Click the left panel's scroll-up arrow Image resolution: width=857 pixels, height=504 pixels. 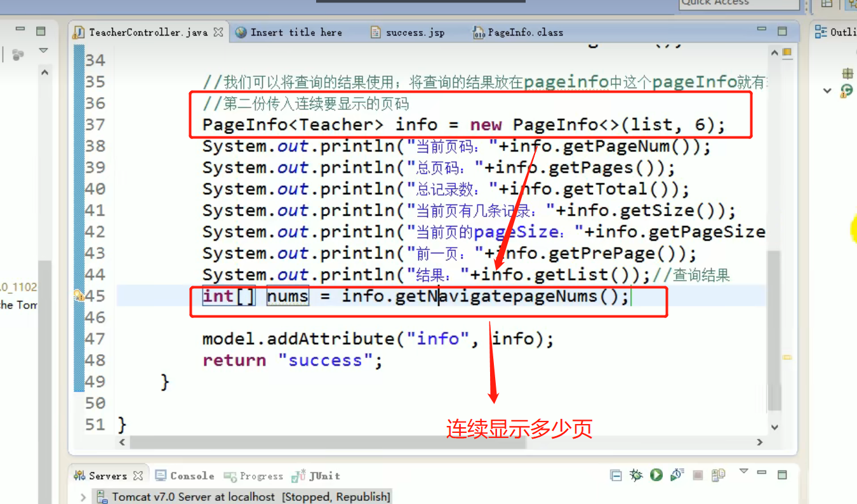[x=44, y=72]
